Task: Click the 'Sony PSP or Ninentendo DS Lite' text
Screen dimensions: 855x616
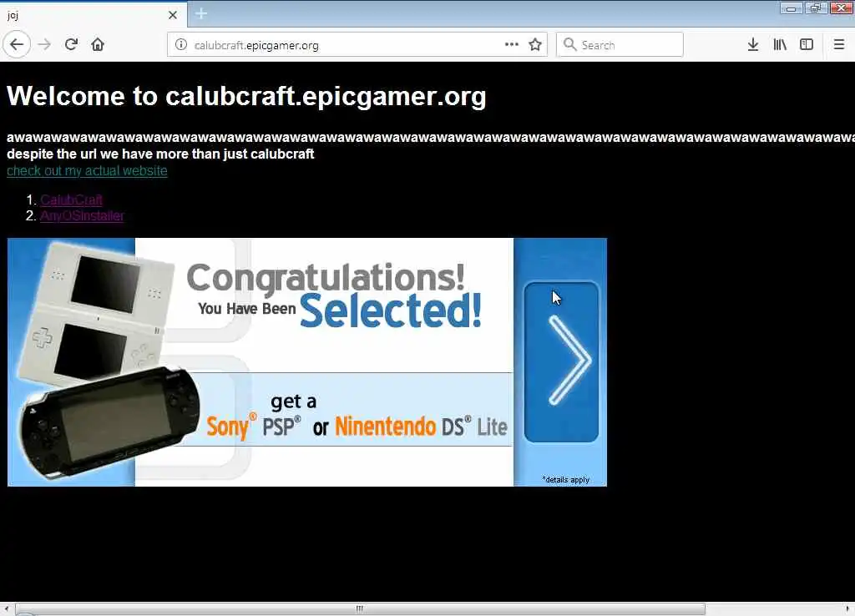Action: [357, 427]
